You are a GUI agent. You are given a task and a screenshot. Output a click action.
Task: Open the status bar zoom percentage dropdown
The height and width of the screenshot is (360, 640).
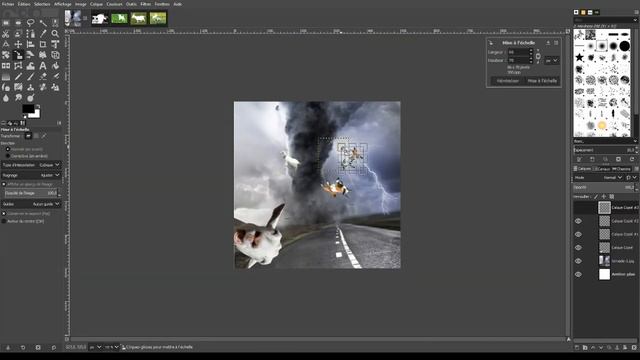(x=111, y=347)
